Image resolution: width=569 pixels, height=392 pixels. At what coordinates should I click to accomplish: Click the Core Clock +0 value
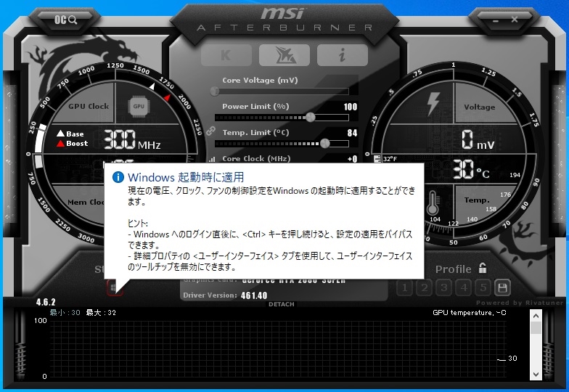(x=353, y=159)
